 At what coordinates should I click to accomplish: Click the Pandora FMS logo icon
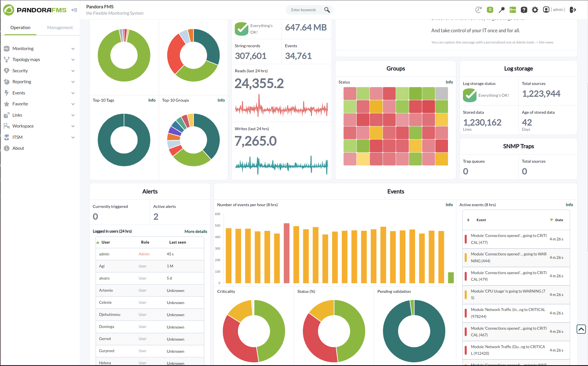8,9
